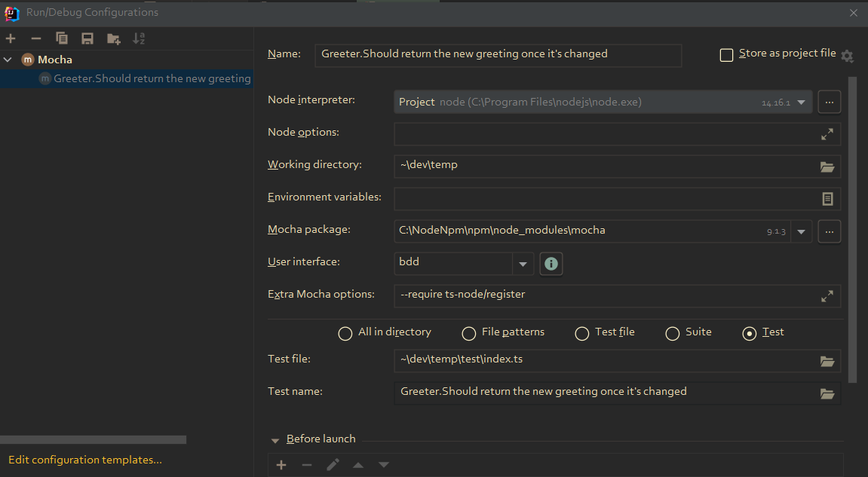
Task: Open user interface info tooltip
Action: pyautogui.click(x=551, y=264)
